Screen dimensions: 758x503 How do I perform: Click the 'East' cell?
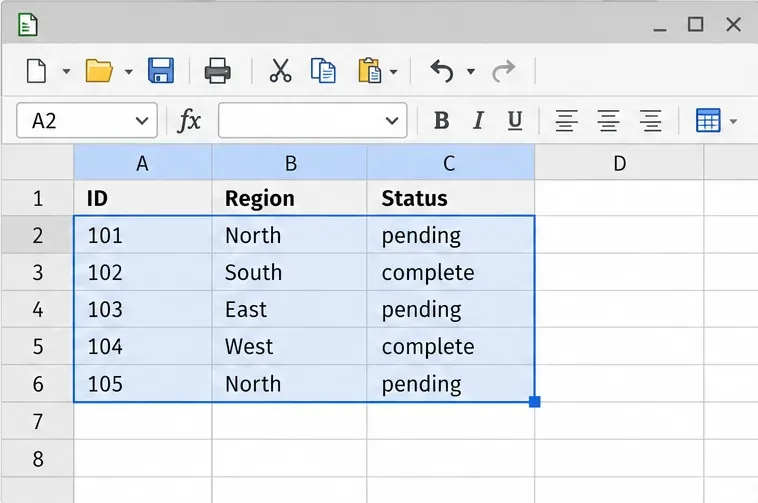point(290,309)
